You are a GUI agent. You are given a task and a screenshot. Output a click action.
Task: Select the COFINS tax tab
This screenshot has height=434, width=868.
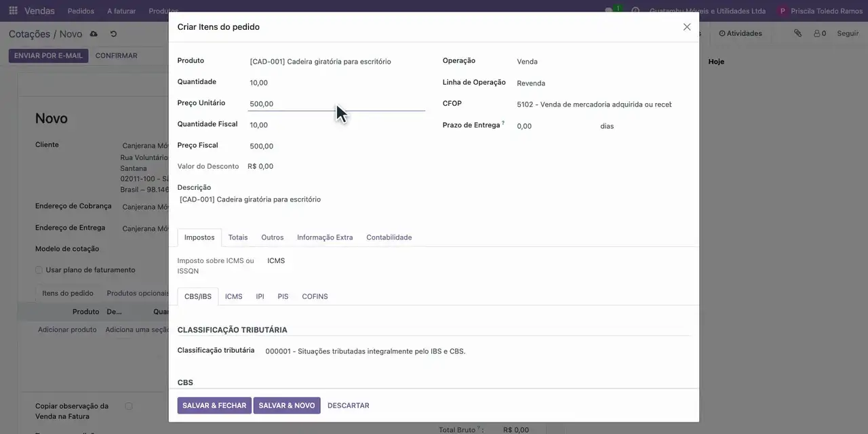(315, 296)
